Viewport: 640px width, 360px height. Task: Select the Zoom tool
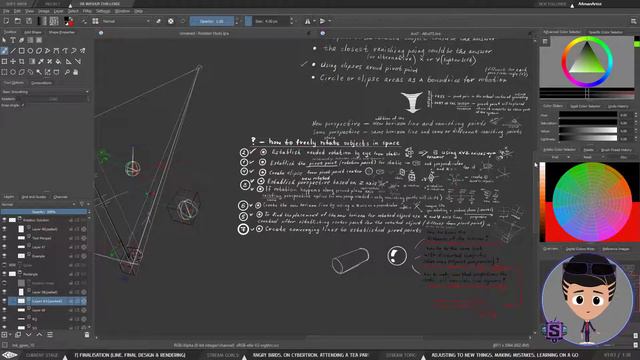(x=67, y=72)
